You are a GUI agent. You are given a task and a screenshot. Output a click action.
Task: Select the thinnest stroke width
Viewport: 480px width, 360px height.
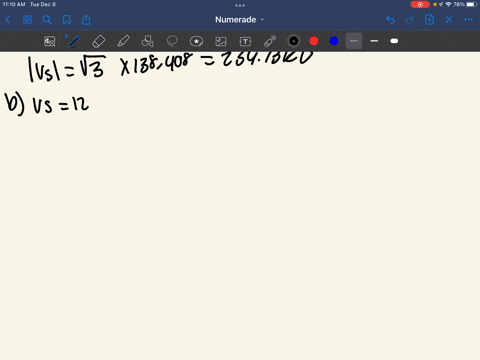[x=354, y=41]
